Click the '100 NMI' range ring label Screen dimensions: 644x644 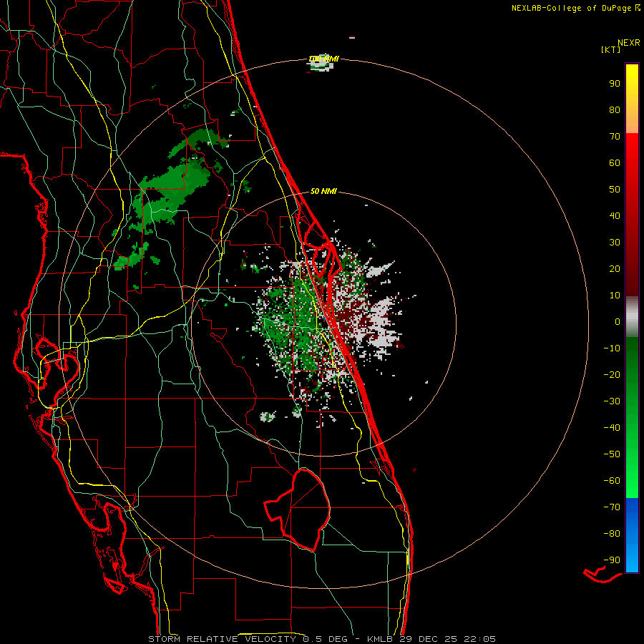pos(323,59)
